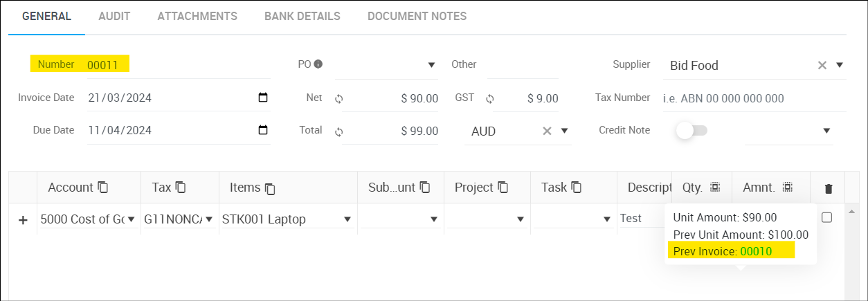Tick the line item row checkbox
868x301 pixels.
[826, 217]
